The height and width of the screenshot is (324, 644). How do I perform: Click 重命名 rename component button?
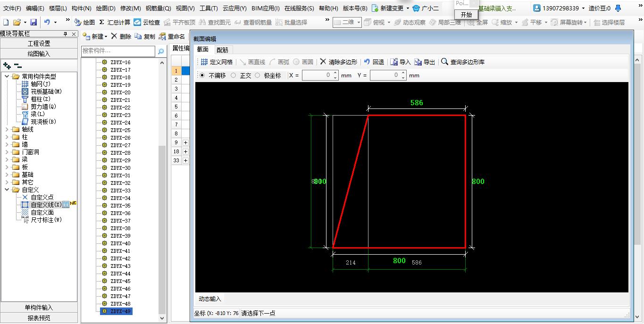pyautogui.click(x=172, y=36)
